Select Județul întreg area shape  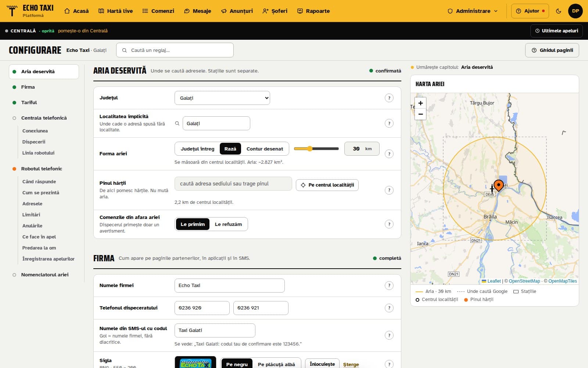(197, 149)
